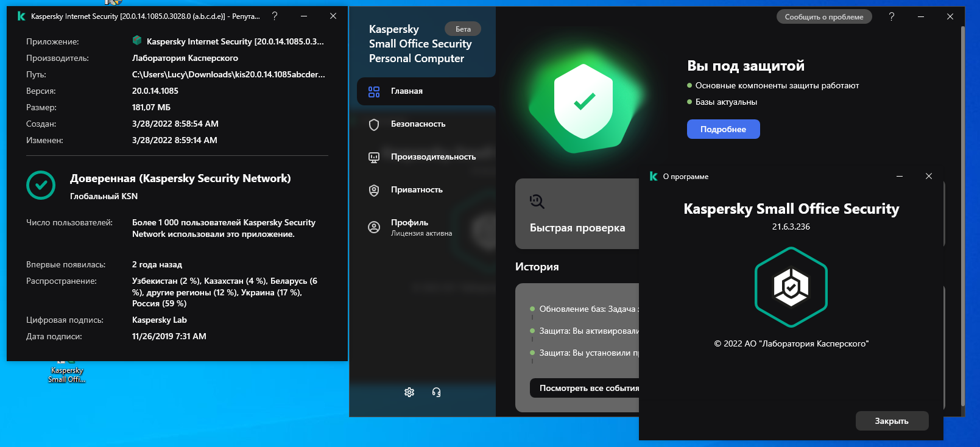The image size is (980, 447).
Task: Click Сообщить о проблеме button
Action: pos(823,17)
